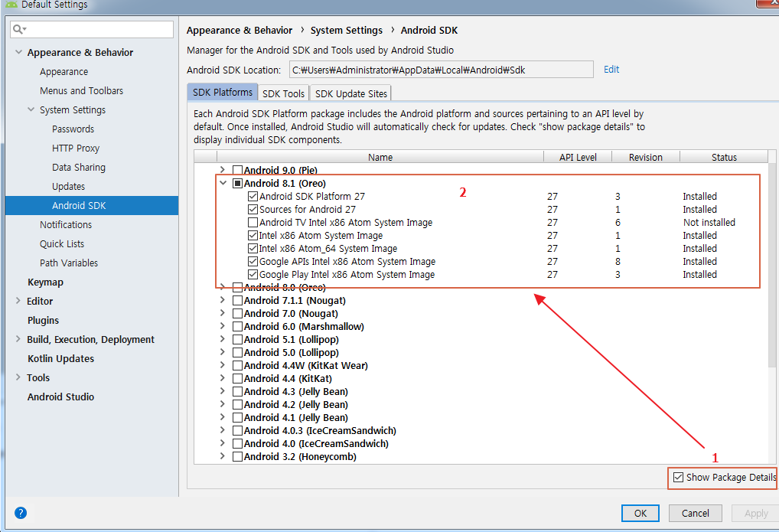
Task: Open the Appearance settings page
Action: tap(64, 72)
